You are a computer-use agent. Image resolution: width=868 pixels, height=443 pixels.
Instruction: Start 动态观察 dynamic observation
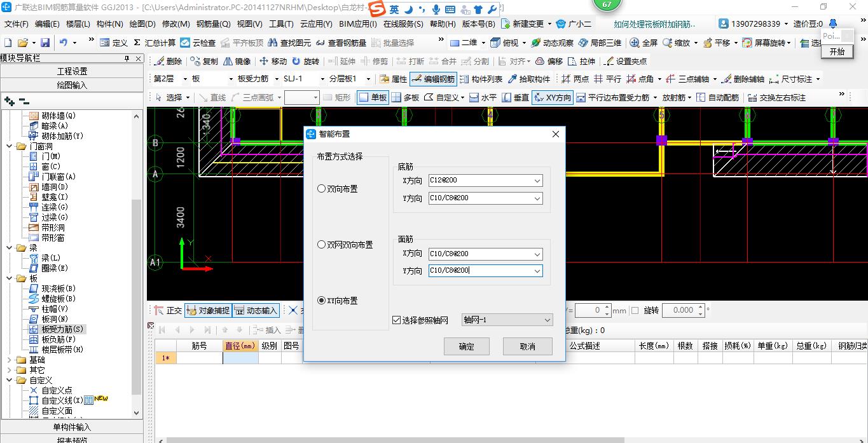[552, 43]
